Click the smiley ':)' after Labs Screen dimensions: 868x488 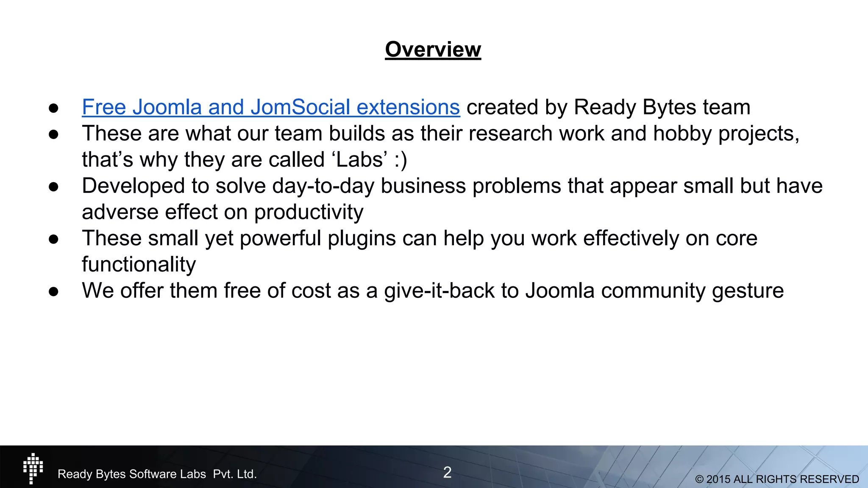click(401, 160)
